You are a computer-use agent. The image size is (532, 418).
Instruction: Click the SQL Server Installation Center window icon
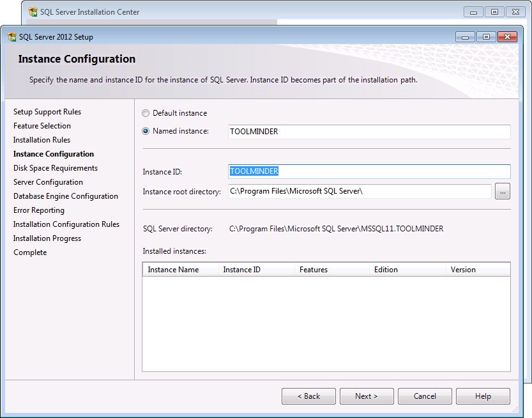coord(33,12)
